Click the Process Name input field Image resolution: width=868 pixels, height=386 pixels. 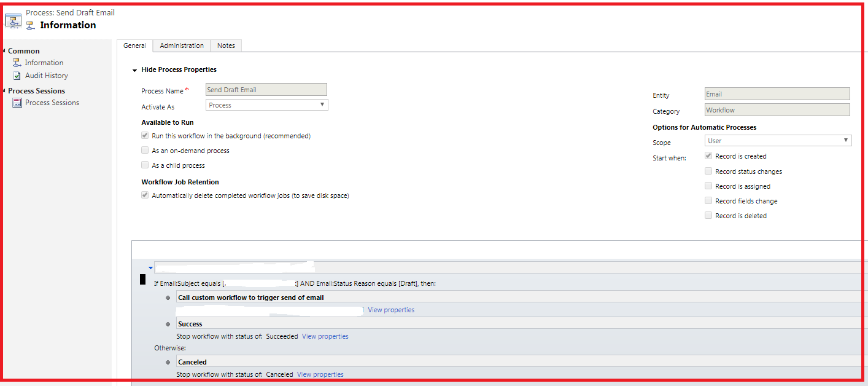(x=266, y=89)
